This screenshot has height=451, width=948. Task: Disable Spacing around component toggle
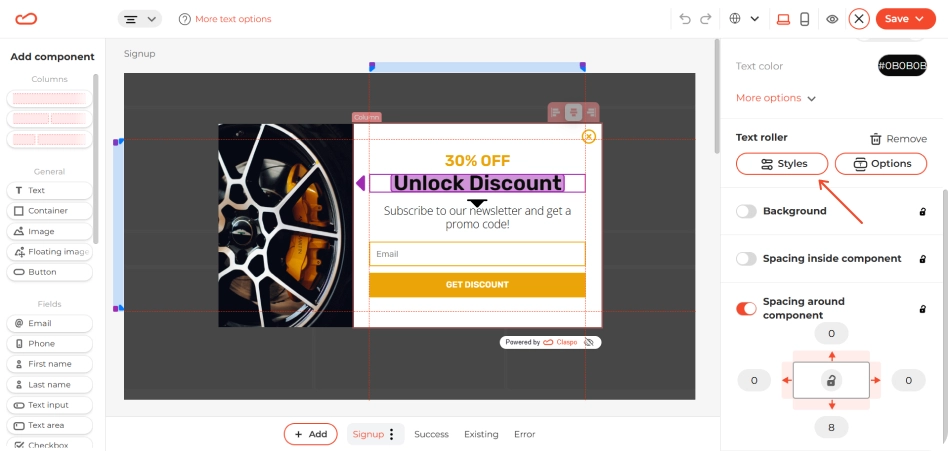coord(746,308)
